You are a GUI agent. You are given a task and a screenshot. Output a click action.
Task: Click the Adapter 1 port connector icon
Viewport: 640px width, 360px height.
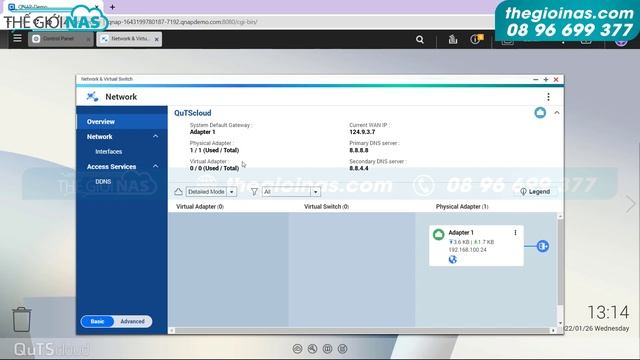coord(542,246)
